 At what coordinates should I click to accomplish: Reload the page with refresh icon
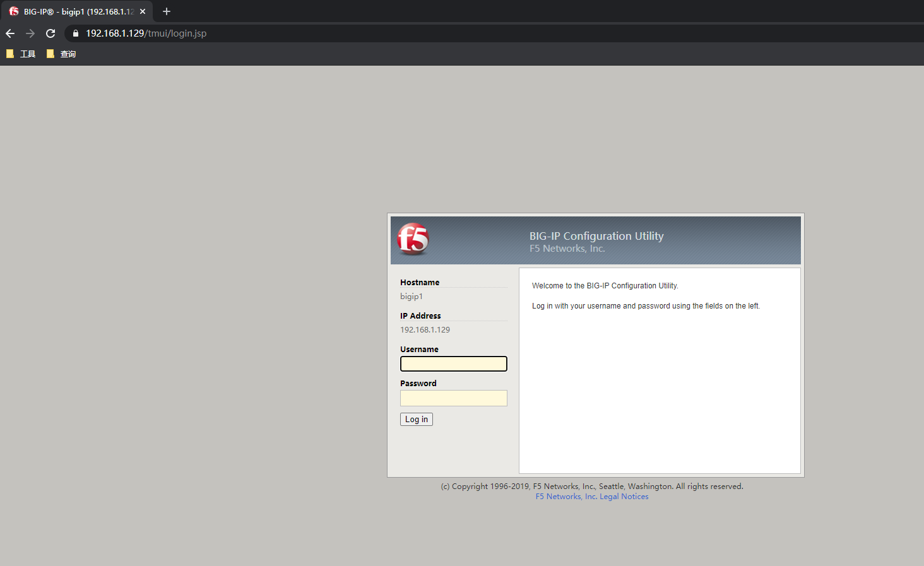(50, 33)
